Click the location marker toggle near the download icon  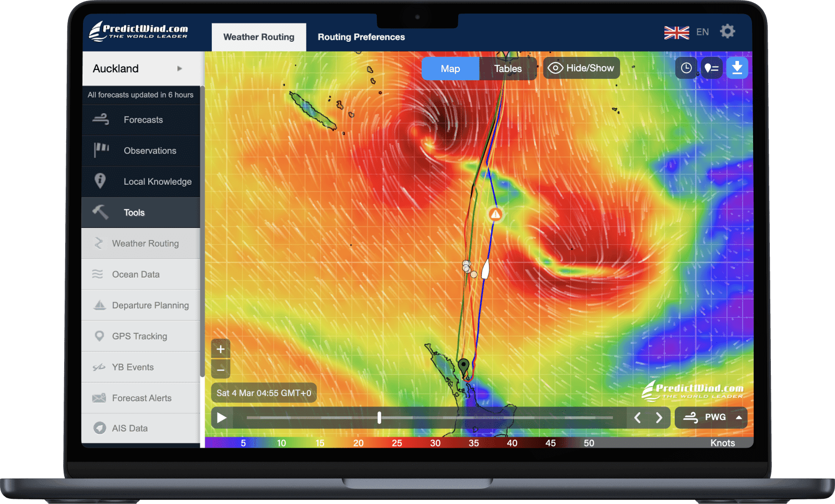coord(711,68)
